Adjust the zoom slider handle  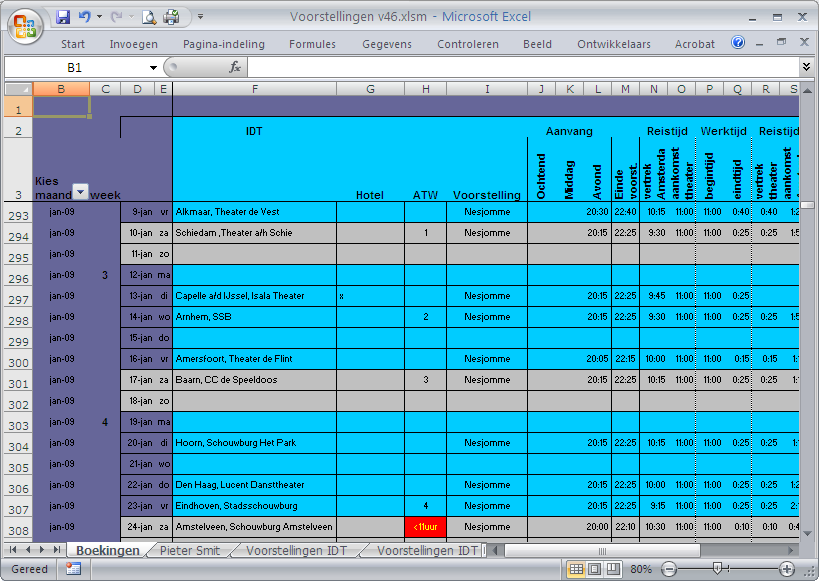coord(718,568)
